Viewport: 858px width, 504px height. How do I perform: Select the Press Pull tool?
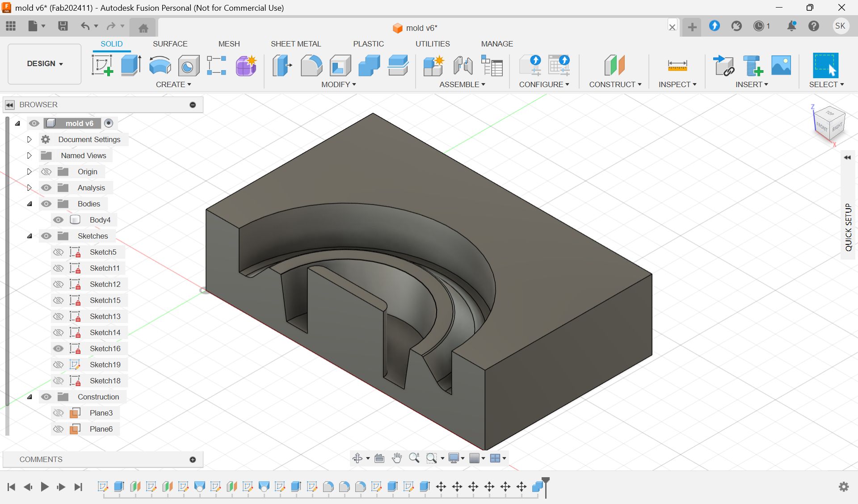[x=282, y=65]
